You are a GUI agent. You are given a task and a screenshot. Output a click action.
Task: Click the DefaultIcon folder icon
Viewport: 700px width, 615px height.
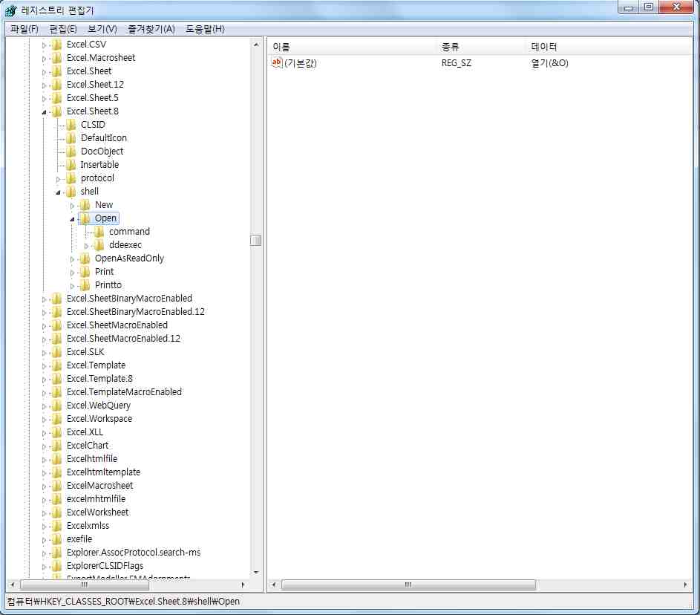71,138
